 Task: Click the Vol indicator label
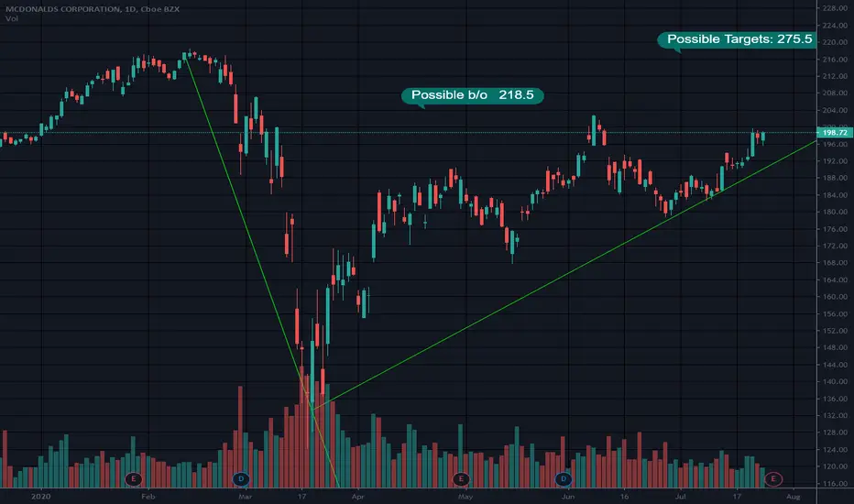[11, 18]
